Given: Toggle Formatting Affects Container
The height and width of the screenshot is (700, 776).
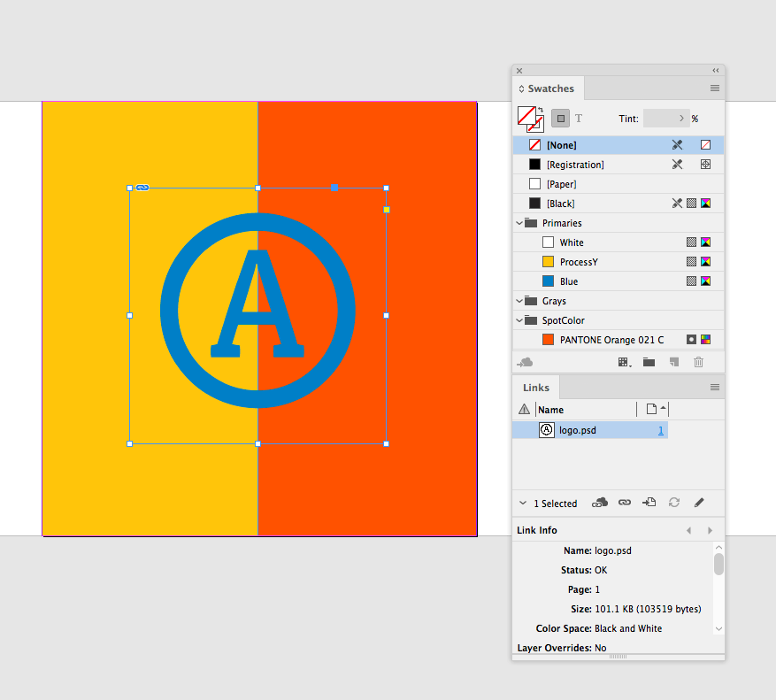Looking at the screenshot, I should 560,118.
